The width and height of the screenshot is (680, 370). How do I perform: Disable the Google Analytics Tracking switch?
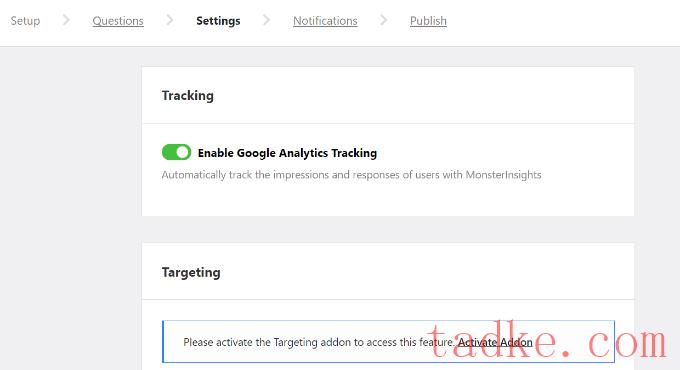[176, 152]
